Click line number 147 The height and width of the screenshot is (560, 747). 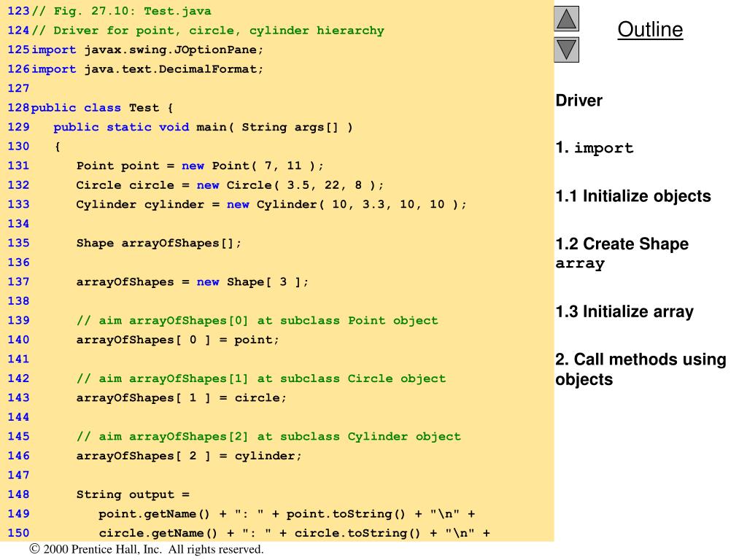click(x=18, y=475)
